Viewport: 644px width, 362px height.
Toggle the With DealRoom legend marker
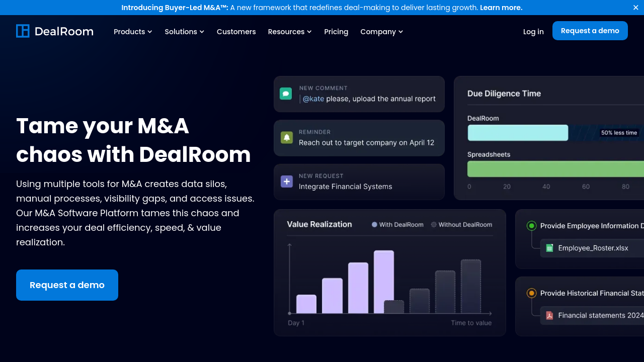pos(374,225)
